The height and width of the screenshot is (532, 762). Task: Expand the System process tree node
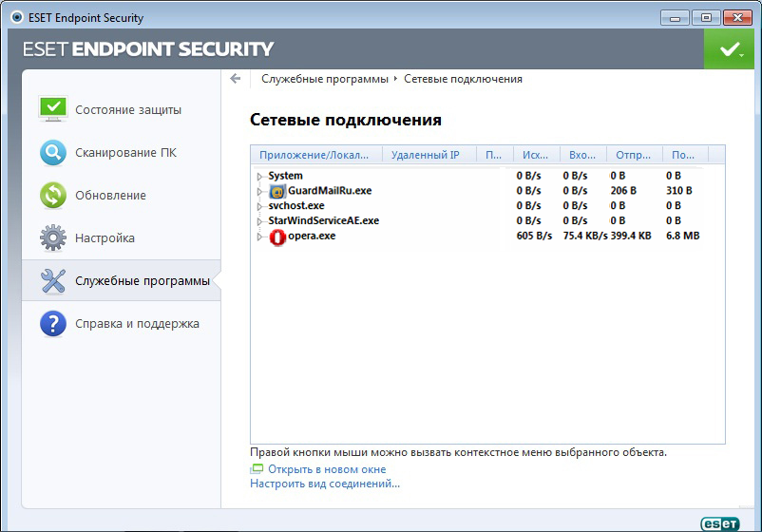click(x=259, y=177)
